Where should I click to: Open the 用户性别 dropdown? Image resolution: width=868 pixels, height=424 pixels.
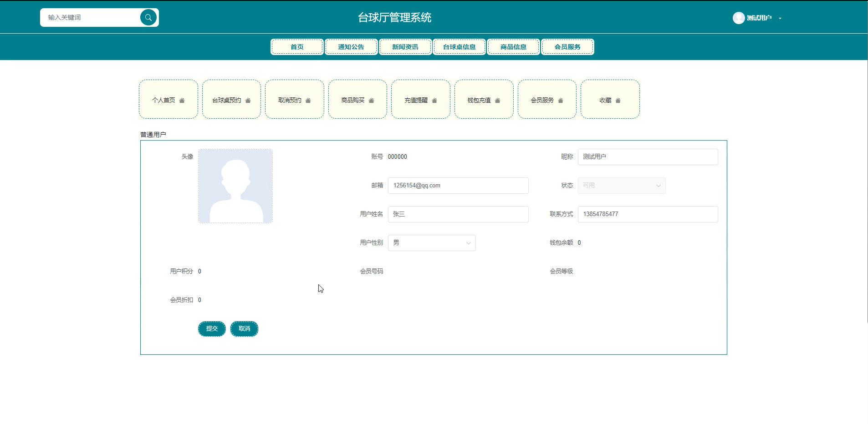[x=432, y=243]
